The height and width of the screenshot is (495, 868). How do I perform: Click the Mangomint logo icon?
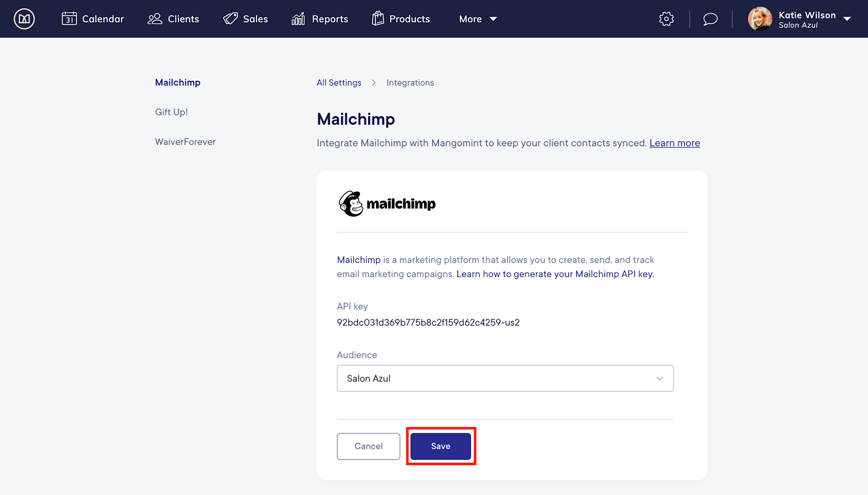click(24, 19)
